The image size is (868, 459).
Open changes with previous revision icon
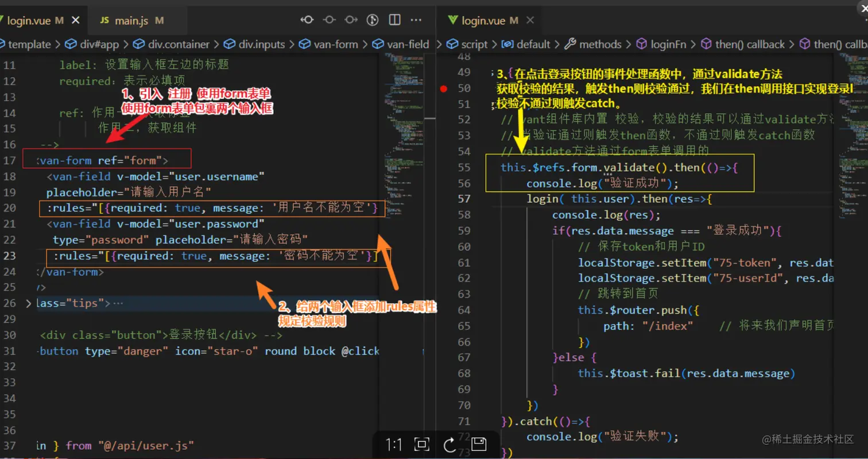click(307, 20)
